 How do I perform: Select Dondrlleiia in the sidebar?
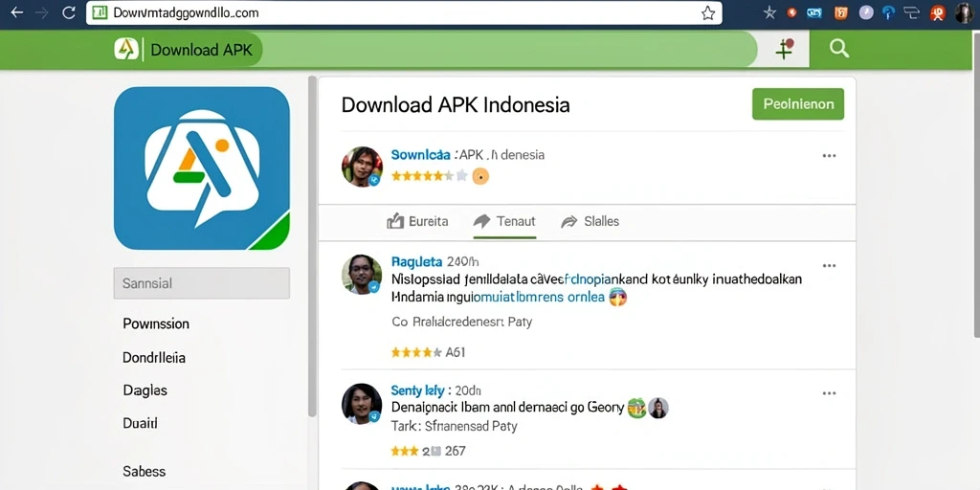point(154,358)
